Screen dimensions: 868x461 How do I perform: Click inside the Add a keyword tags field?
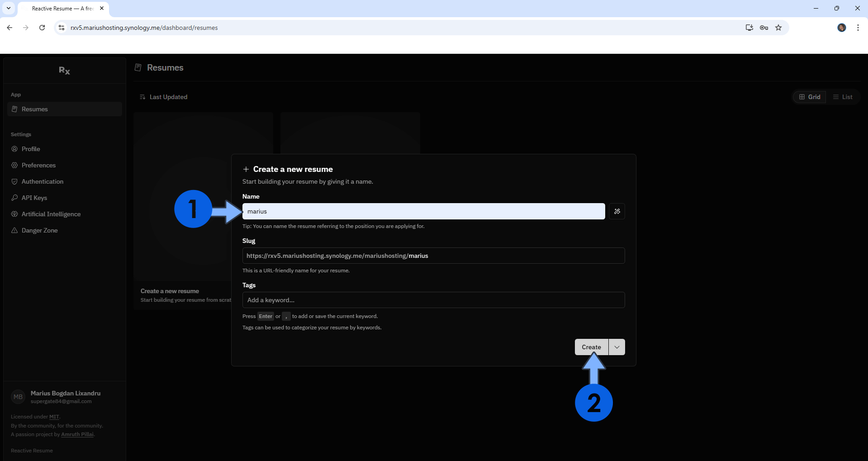tap(433, 300)
